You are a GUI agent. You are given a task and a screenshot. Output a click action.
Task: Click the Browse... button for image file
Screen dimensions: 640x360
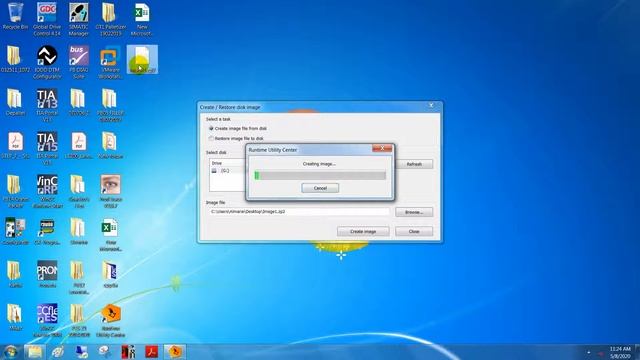point(414,212)
